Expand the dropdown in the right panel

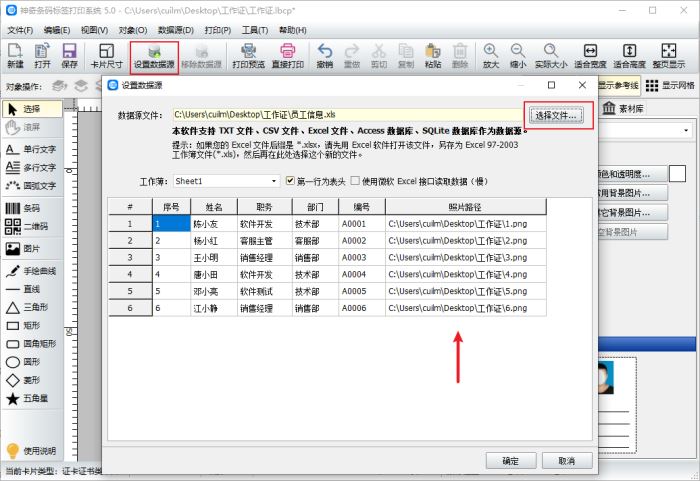click(686, 130)
